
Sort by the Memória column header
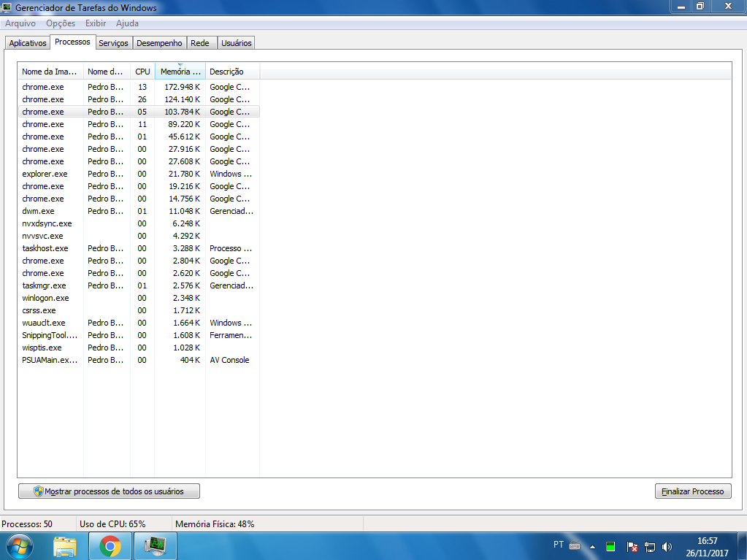(180, 72)
